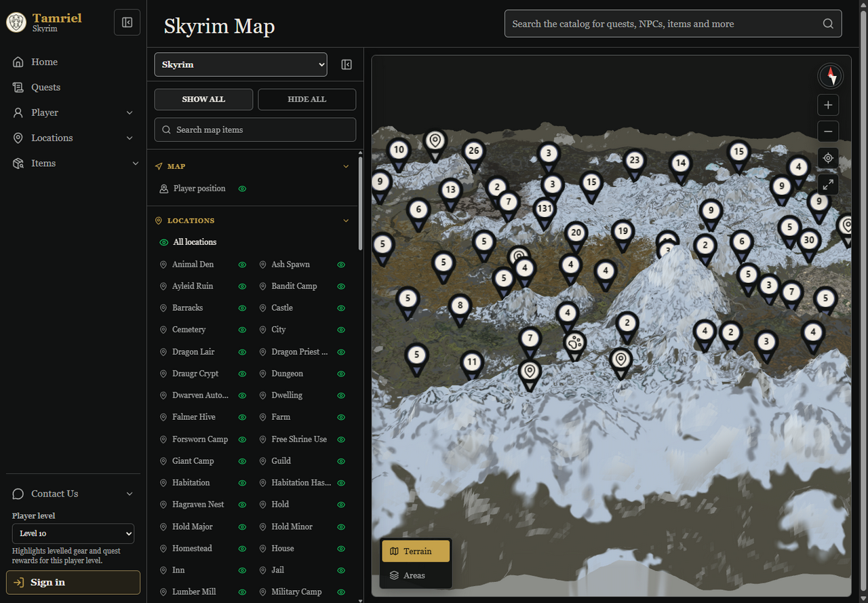
Task: Toggle Bandit Camp visibility eye
Action: (341, 286)
